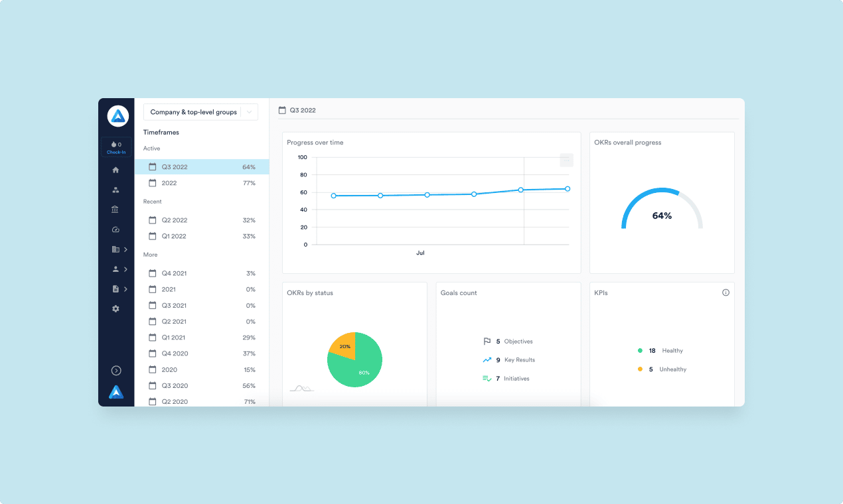Click the info icon on the KPIs card
Viewport: 843px width, 504px height.
pyautogui.click(x=726, y=292)
